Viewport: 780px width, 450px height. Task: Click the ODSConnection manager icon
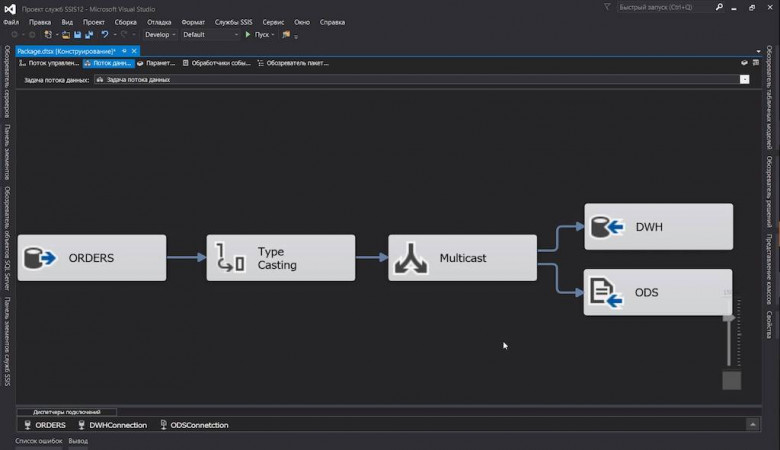(163, 425)
